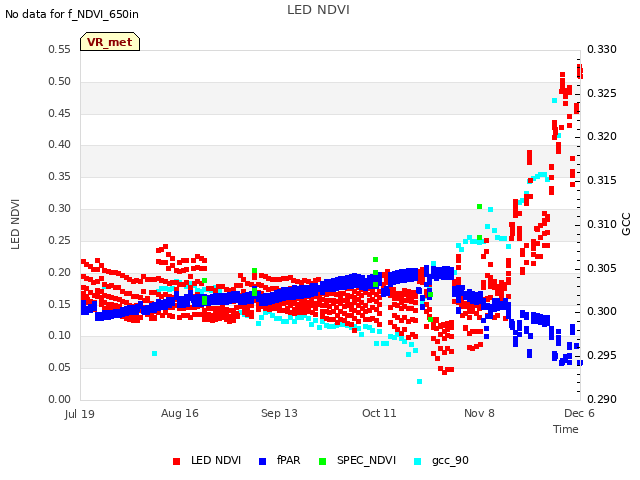640x480 pixels.
Task: Click the 0.310 GCC axis value
Action: 602,224
